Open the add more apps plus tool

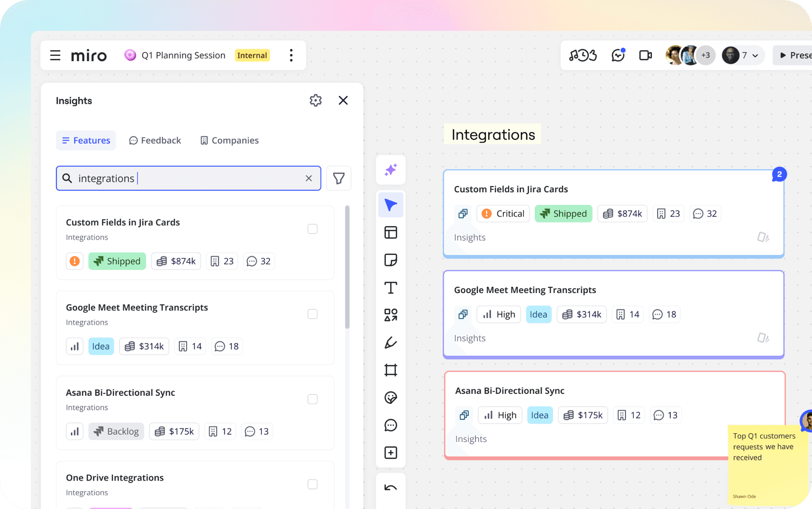pos(391,453)
